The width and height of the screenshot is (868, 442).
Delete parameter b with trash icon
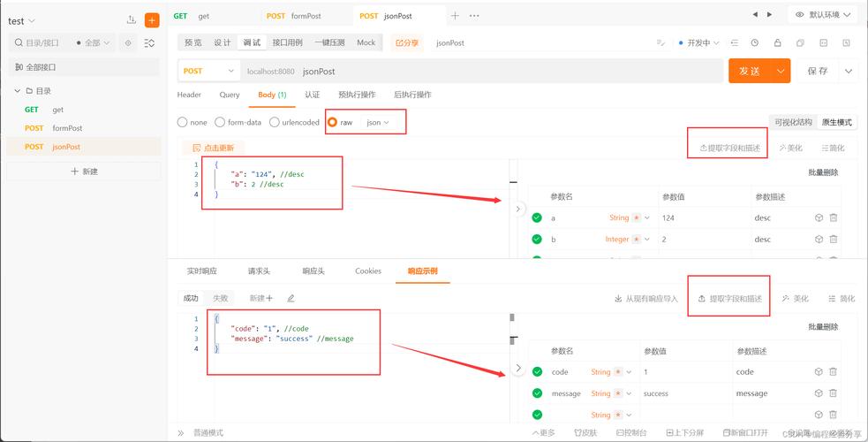[x=834, y=240]
